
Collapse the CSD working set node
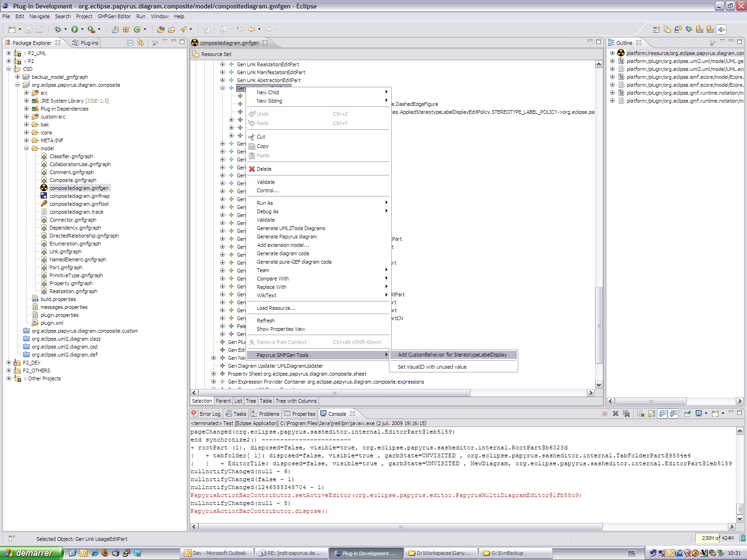click(x=8, y=69)
